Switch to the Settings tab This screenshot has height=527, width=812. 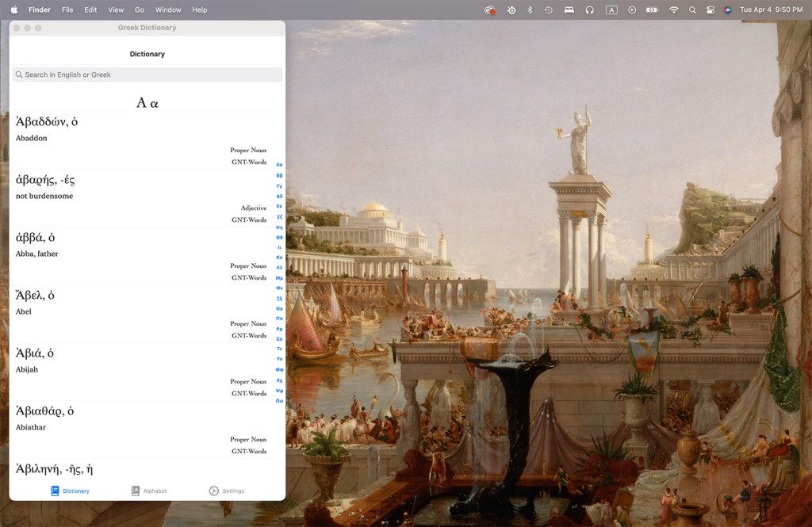[226, 491]
